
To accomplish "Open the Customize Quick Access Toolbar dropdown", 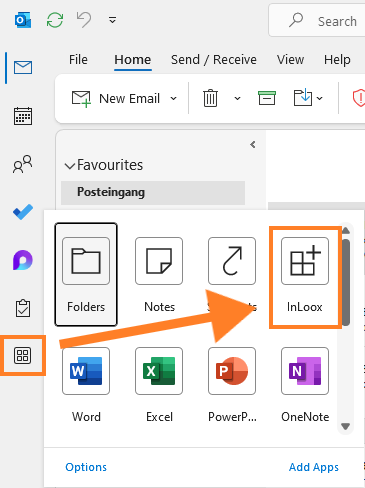I will click(112, 20).
